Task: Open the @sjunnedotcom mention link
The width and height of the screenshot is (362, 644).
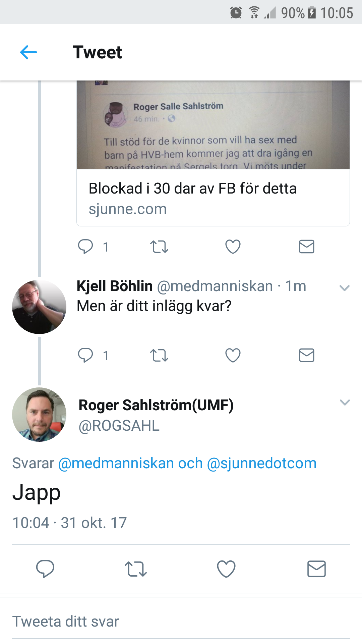Action: tap(262, 463)
